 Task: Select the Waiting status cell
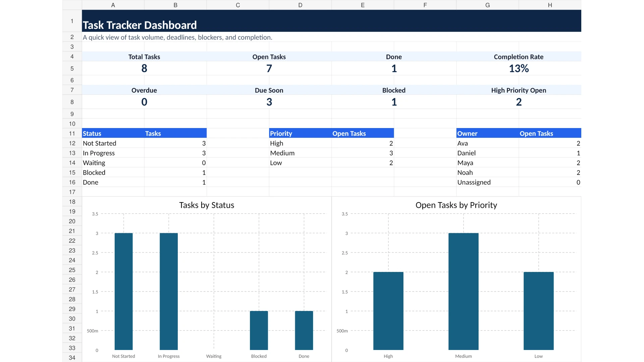(113, 163)
